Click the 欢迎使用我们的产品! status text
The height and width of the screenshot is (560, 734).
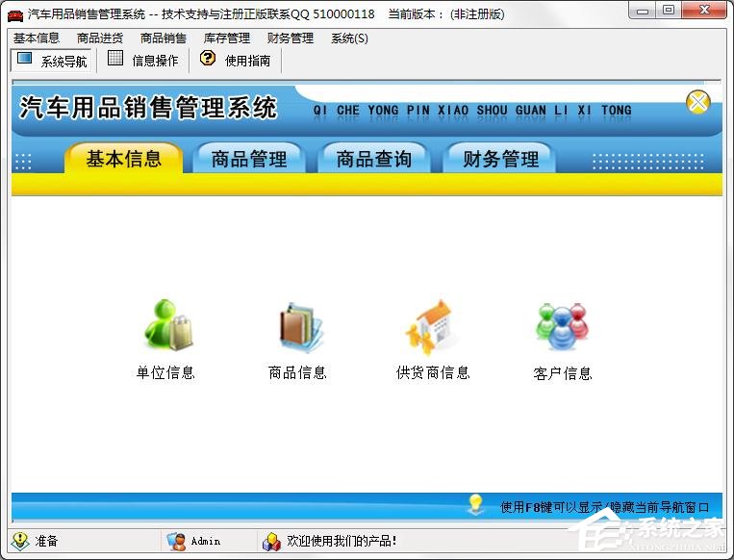click(x=342, y=542)
